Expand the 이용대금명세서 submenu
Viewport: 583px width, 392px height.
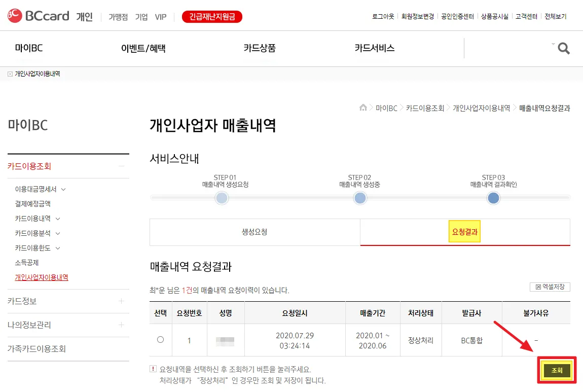[63, 189]
